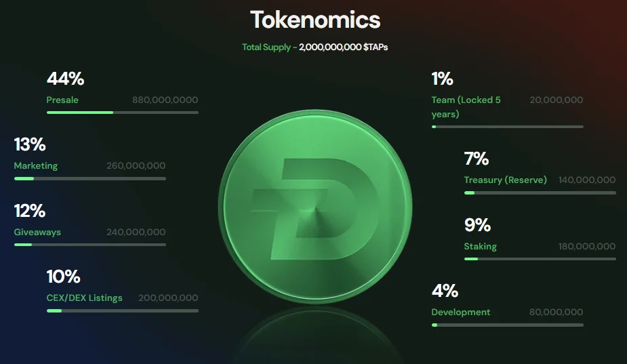Click the 2,000,000,000 $TAPs supply value
Screen dimensions: 627x364
click(x=343, y=47)
